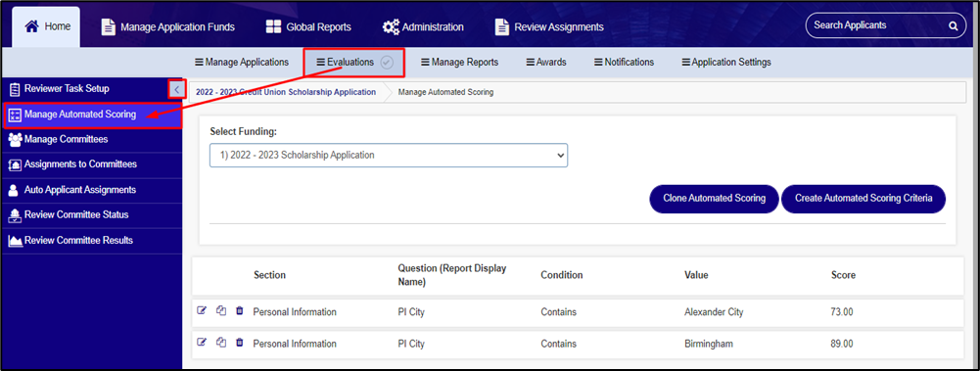The height and width of the screenshot is (371, 980).
Task: Click copy icon for Birmingham row
Action: point(220,343)
